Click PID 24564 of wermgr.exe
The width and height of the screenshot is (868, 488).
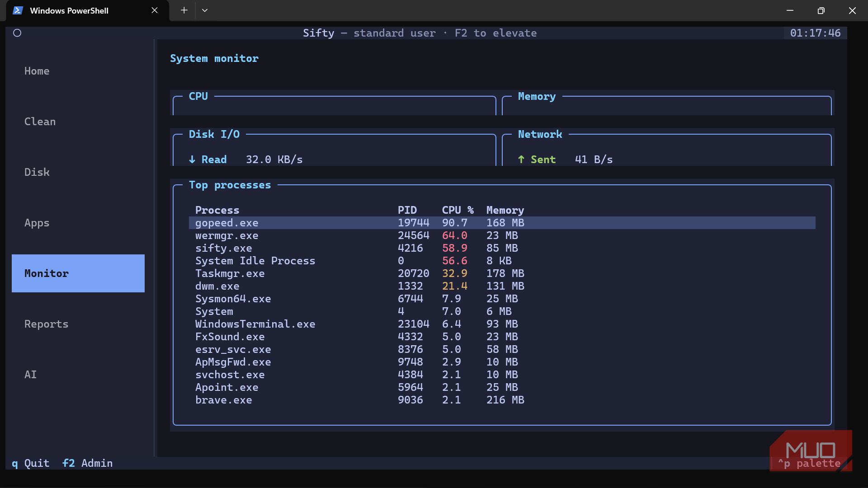tap(414, 235)
